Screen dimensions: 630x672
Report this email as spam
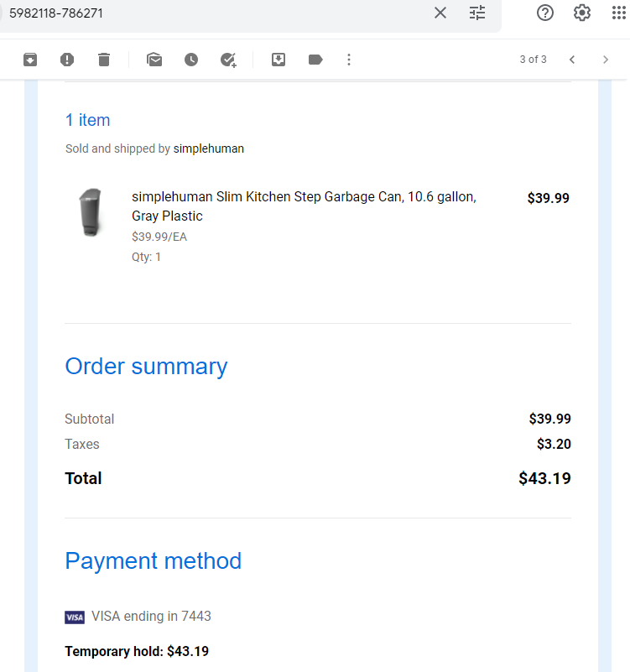(x=67, y=60)
